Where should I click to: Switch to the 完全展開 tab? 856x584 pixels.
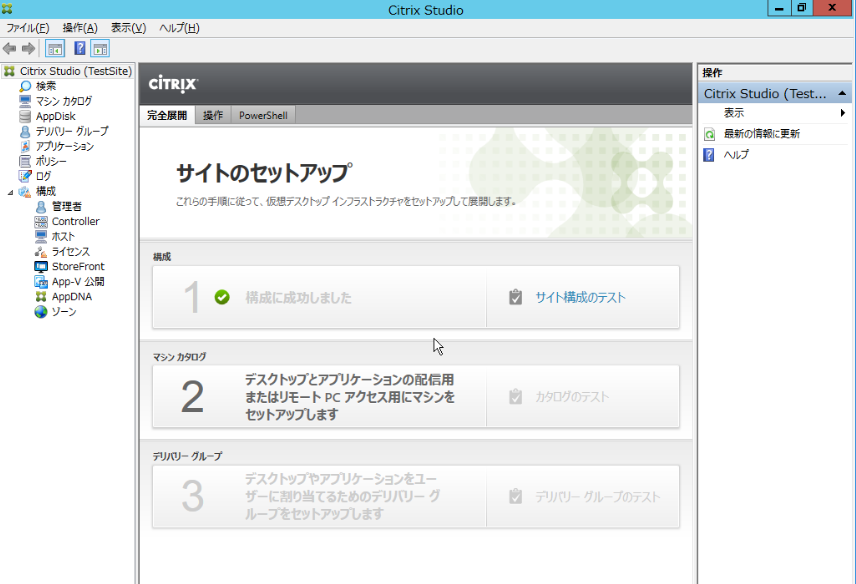pyautogui.click(x=167, y=115)
